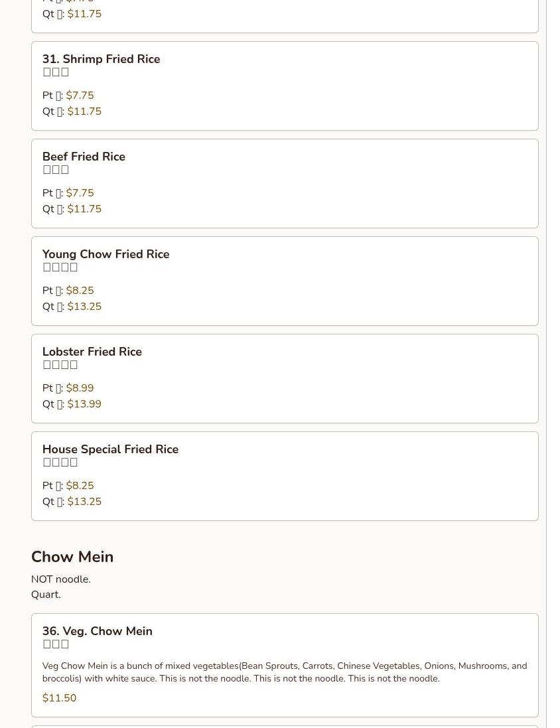
Task: Click the Veg Chow Mein description text
Action: [x=284, y=672]
